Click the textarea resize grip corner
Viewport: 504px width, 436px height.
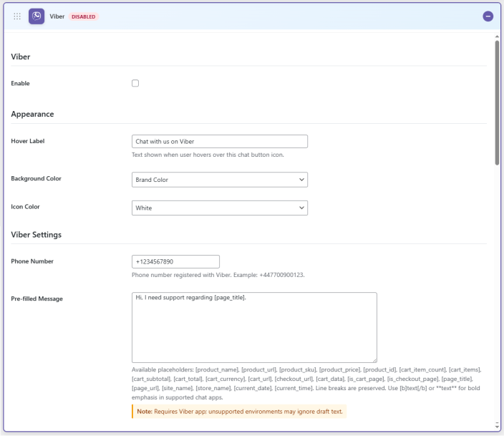(x=374, y=360)
